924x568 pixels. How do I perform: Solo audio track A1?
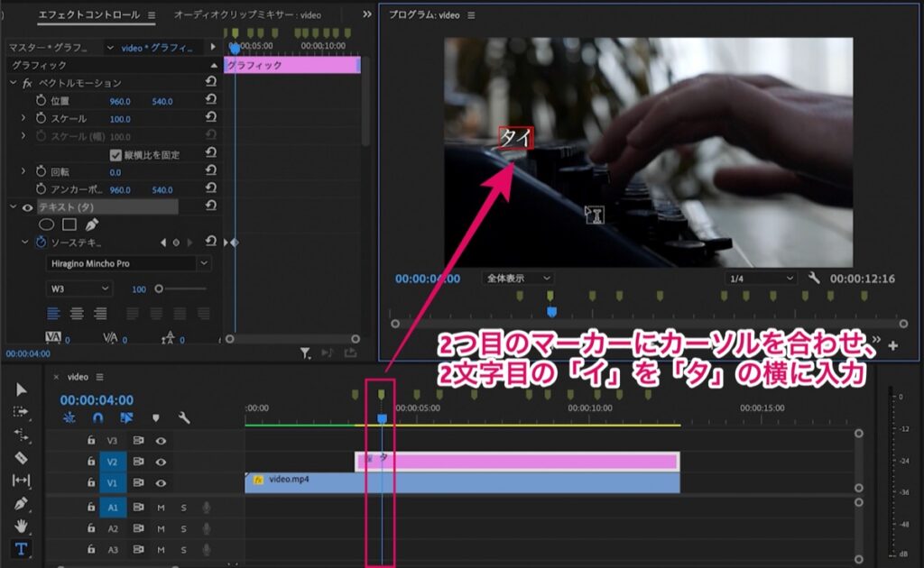(x=183, y=508)
